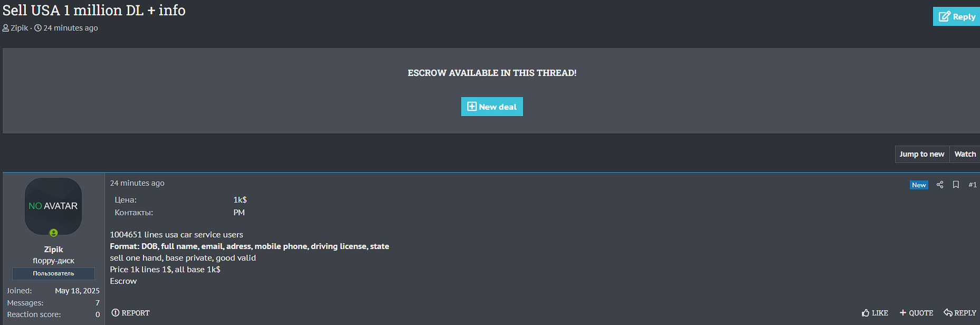
Task: Like the post with the thumbs-up icon
Action: [x=865, y=313]
